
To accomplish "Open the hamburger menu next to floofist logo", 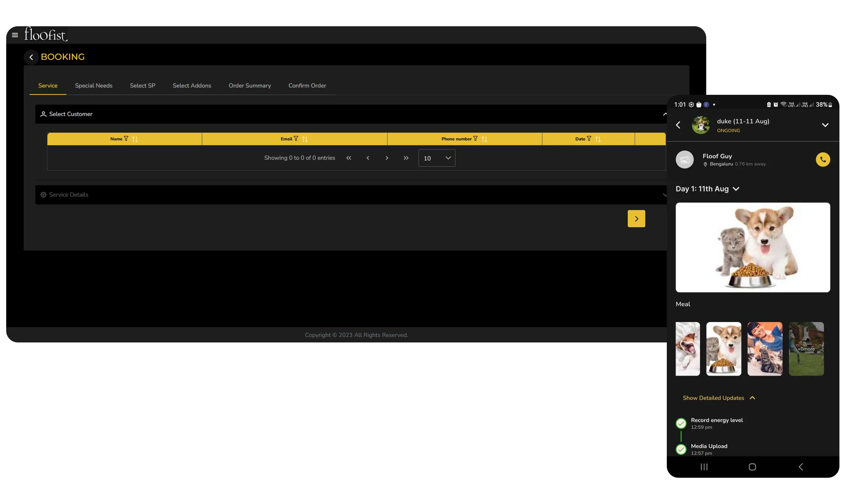I will click(x=15, y=35).
